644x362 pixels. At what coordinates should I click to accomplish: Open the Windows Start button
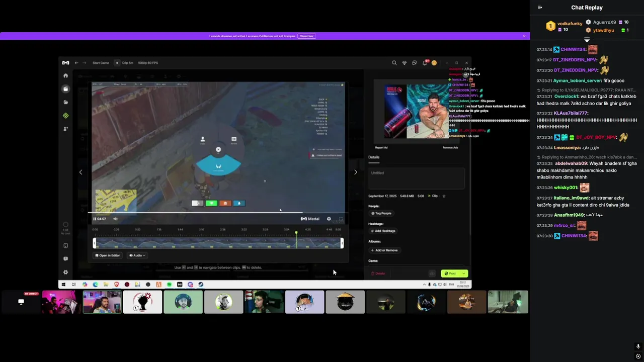[63, 285]
